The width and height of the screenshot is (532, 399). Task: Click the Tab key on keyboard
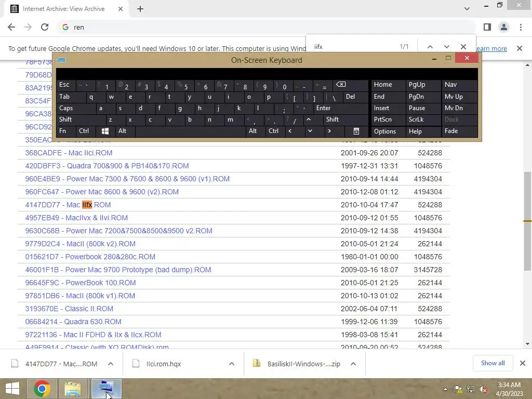[x=71, y=97]
